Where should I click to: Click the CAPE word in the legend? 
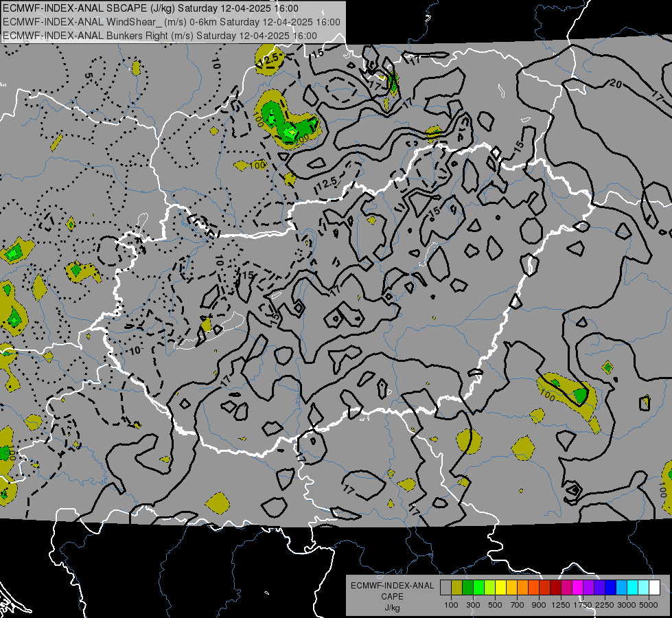click(x=393, y=597)
